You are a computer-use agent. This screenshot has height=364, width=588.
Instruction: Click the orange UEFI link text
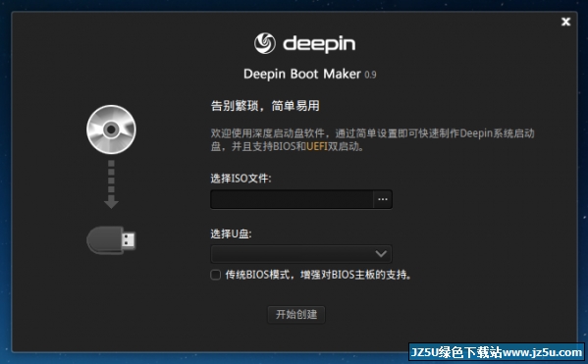tap(317, 146)
